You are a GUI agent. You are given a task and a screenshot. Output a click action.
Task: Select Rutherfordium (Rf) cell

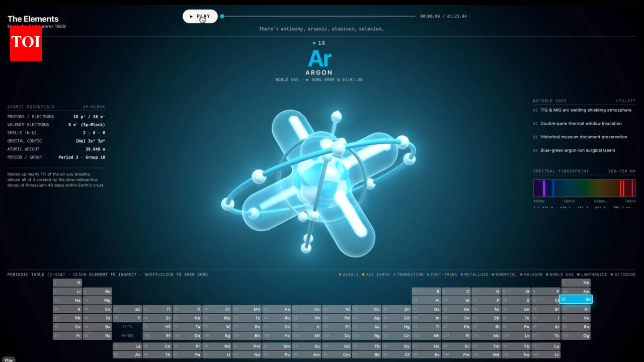pos(157,335)
